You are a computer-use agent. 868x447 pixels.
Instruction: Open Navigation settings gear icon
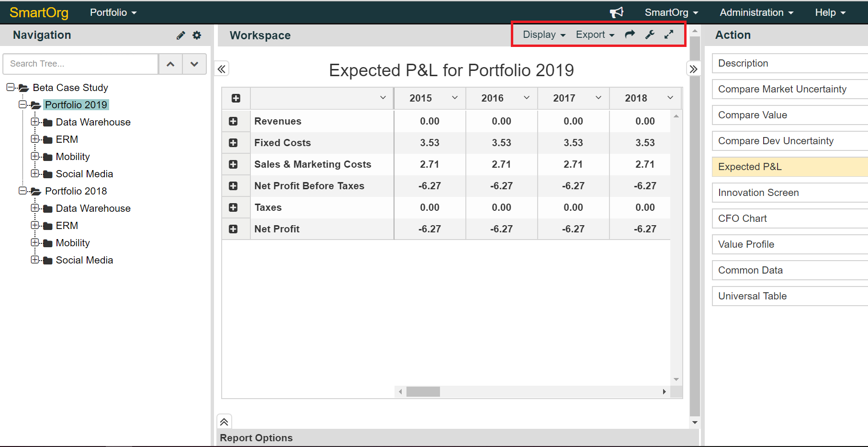coord(197,35)
